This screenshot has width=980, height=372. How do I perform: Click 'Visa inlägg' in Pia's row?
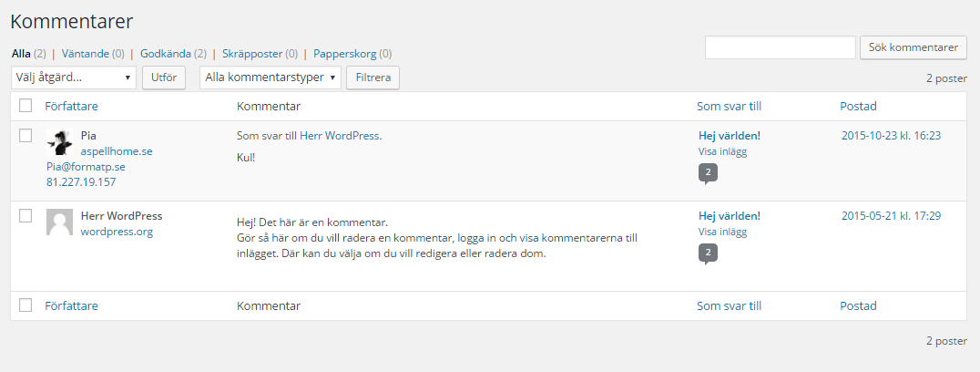pos(722,151)
